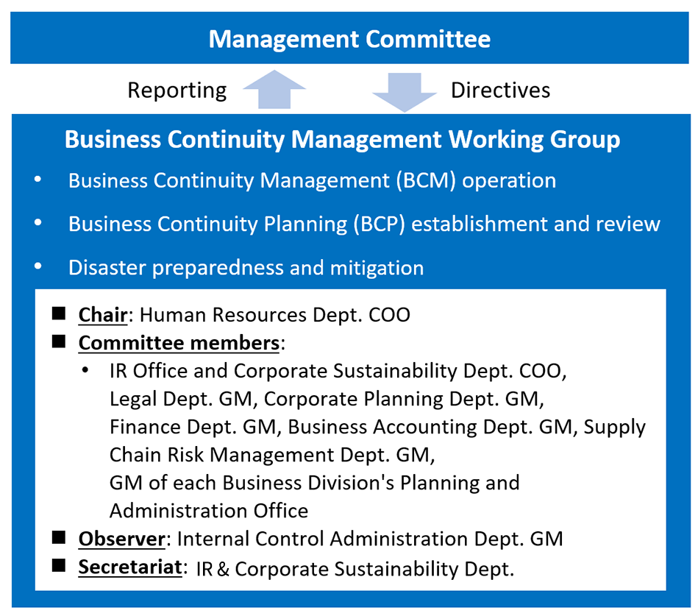The width and height of the screenshot is (698, 616).
Task: Click the underlined Observer heading
Action: [x=121, y=539]
